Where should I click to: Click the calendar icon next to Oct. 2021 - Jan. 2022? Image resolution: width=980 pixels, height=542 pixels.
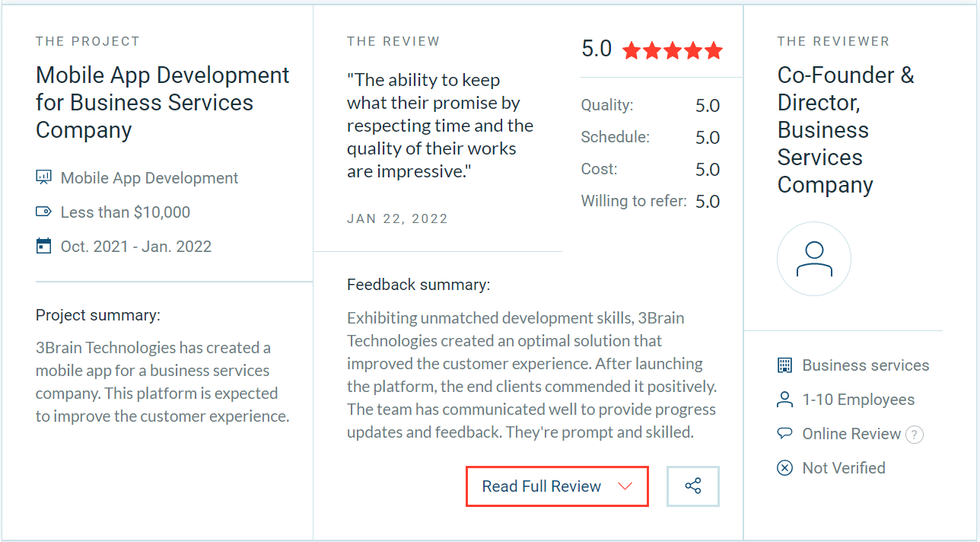pyautogui.click(x=43, y=246)
